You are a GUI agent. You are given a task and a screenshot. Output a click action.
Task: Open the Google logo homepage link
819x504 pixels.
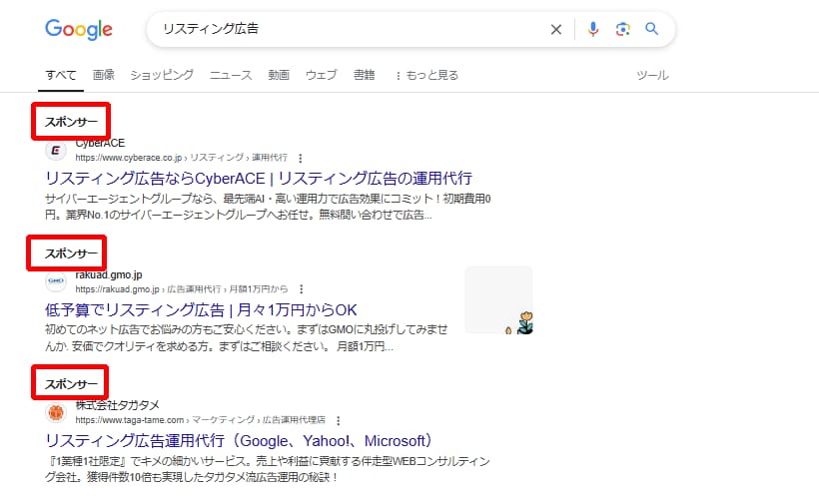[78, 29]
